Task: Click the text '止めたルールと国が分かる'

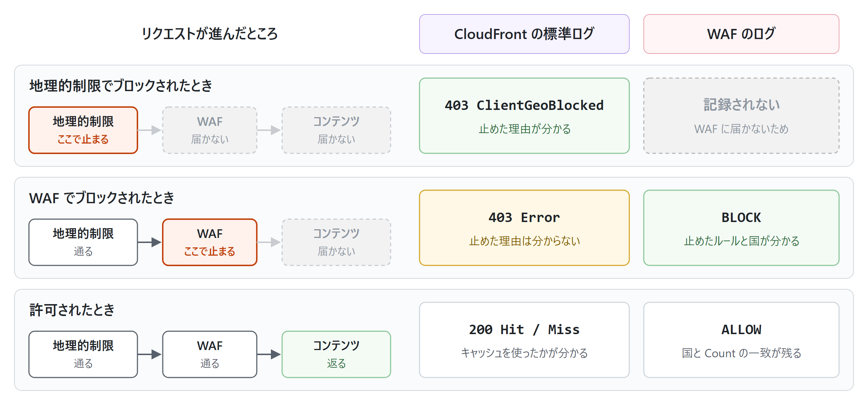Action: coord(741,241)
